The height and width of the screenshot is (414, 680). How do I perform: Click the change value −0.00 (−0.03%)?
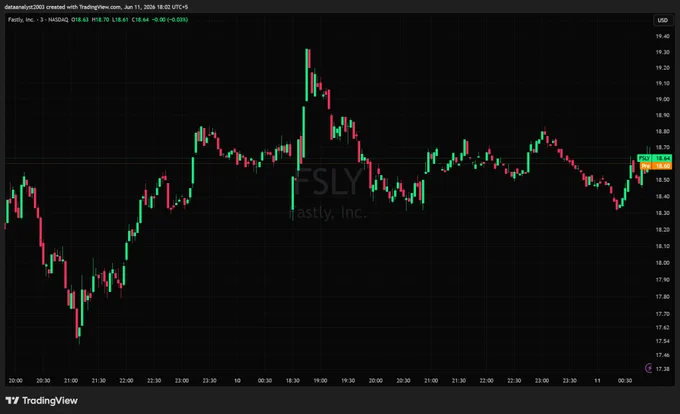[x=170, y=20]
